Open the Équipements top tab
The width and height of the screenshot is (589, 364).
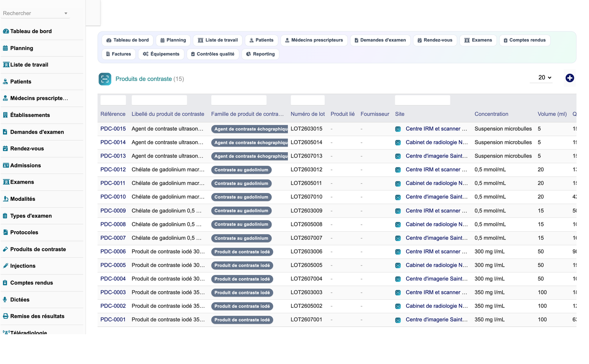point(161,54)
